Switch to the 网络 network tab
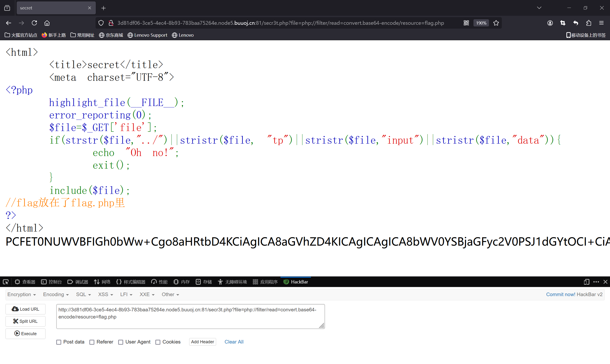This screenshot has width=610, height=364. 102,282
